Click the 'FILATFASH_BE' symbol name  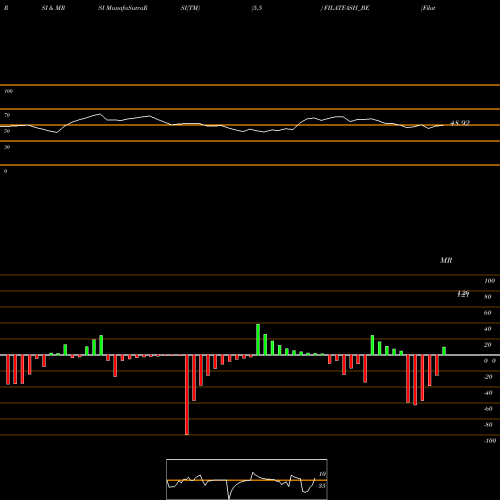(347, 8)
